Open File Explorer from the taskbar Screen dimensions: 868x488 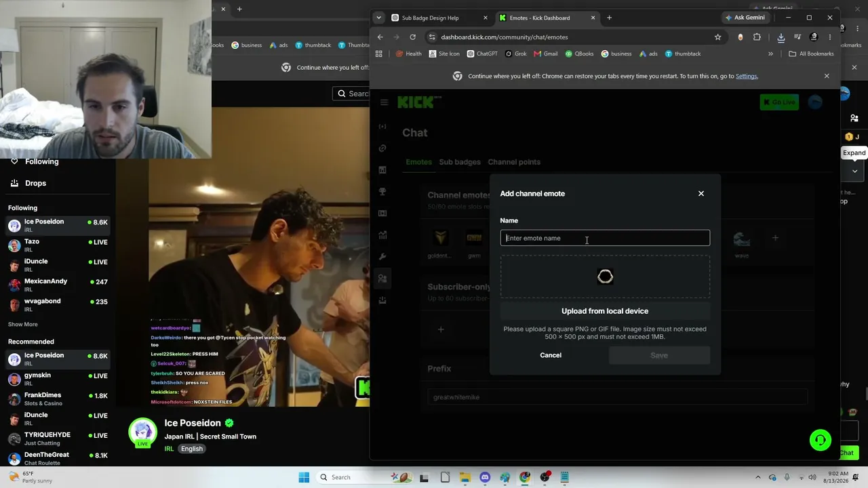(465, 477)
